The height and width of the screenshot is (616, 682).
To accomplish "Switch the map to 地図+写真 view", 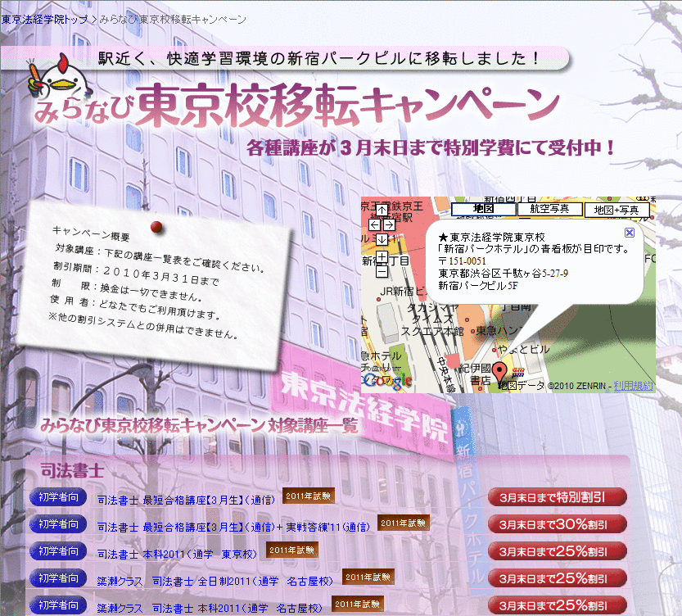I will tap(617, 211).
